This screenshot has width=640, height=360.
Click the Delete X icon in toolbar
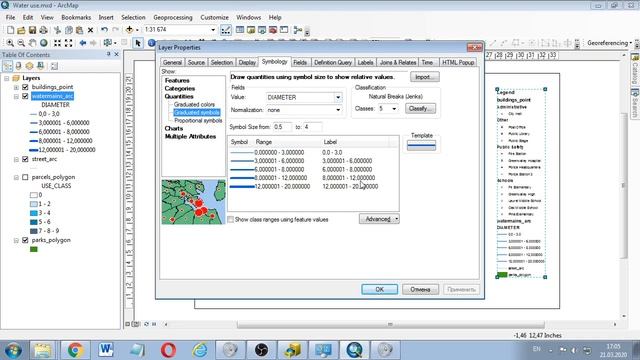tap(90, 30)
